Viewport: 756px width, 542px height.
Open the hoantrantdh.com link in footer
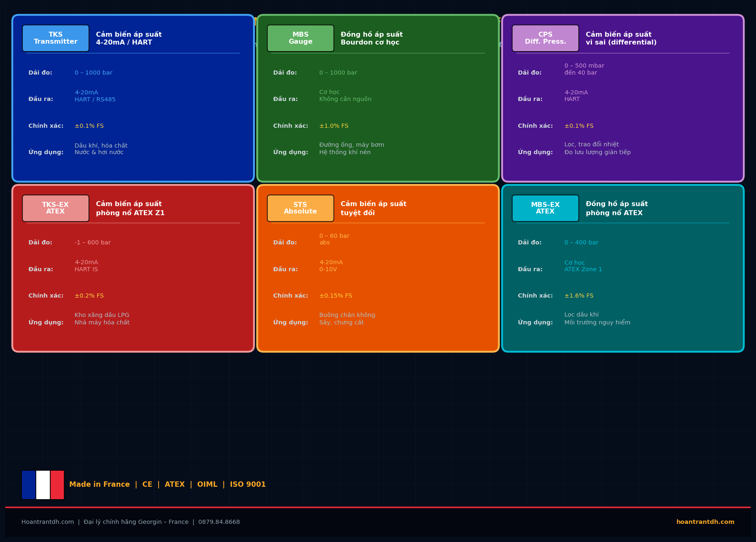[x=705, y=522]
